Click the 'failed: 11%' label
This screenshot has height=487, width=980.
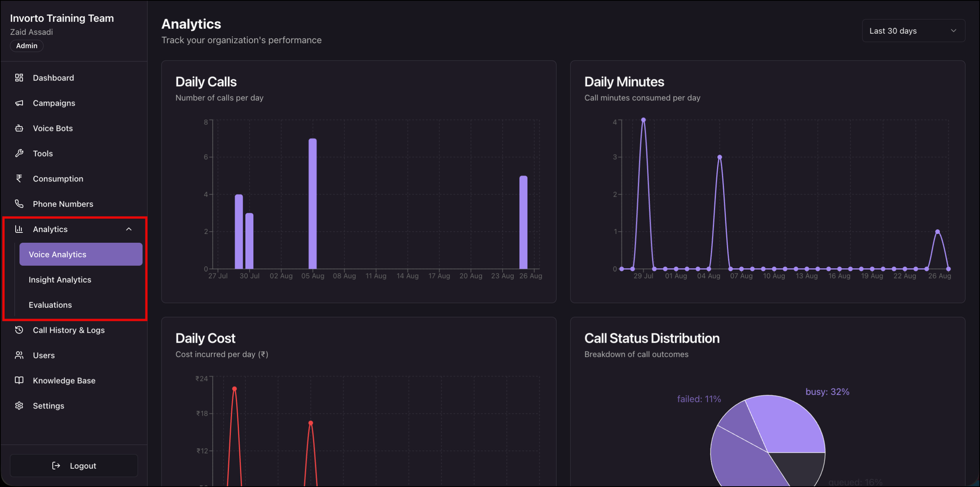(x=699, y=399)
